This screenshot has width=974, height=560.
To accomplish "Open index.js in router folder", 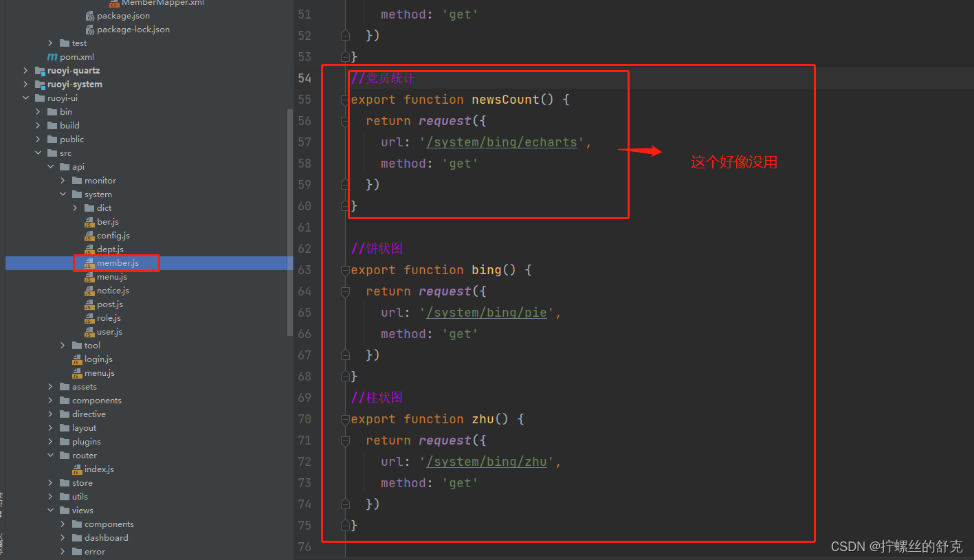I will 99,469.
